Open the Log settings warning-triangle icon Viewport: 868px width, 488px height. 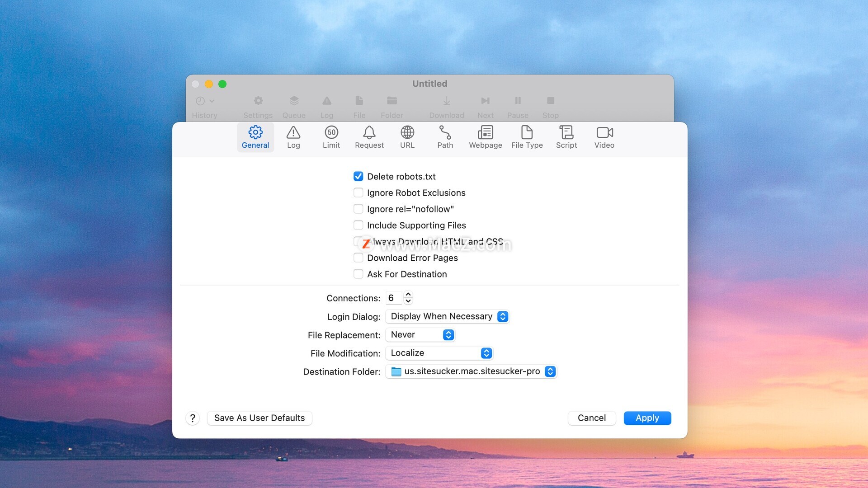click(x=293, y=137)
